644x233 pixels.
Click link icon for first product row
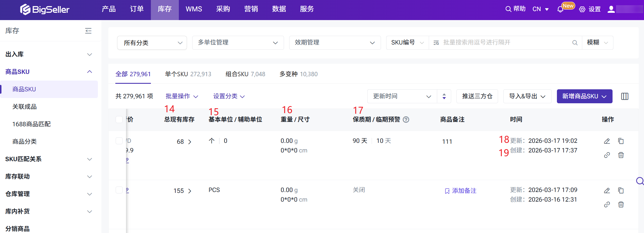pos(607,155)
